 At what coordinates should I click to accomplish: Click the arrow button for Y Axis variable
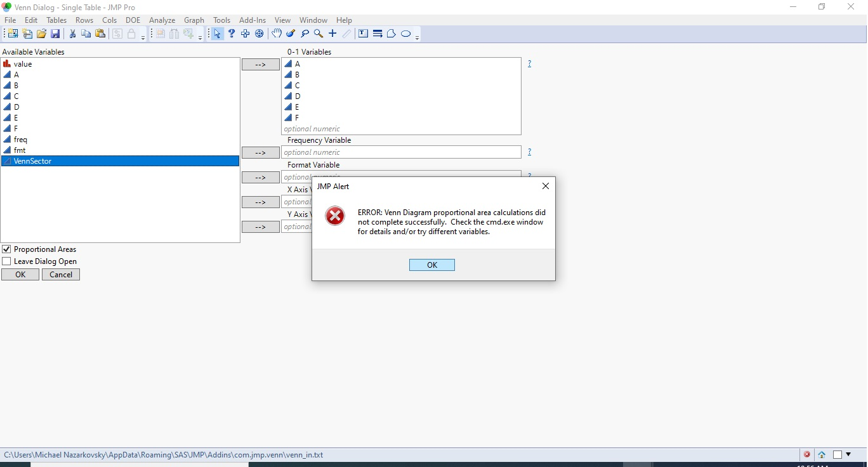(261, 227)
